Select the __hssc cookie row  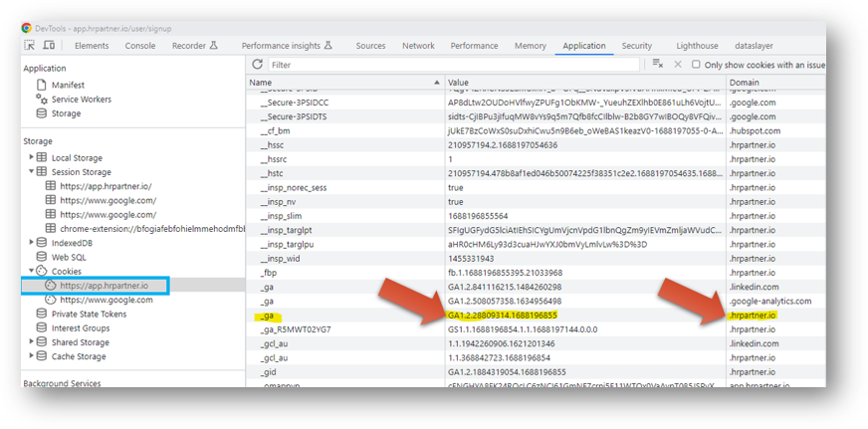(536, 145)
